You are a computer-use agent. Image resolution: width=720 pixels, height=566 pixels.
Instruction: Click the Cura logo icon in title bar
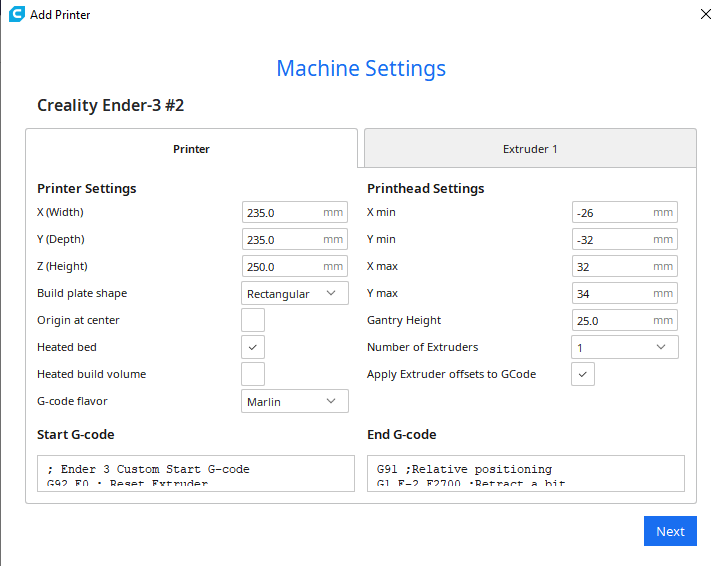16,15
